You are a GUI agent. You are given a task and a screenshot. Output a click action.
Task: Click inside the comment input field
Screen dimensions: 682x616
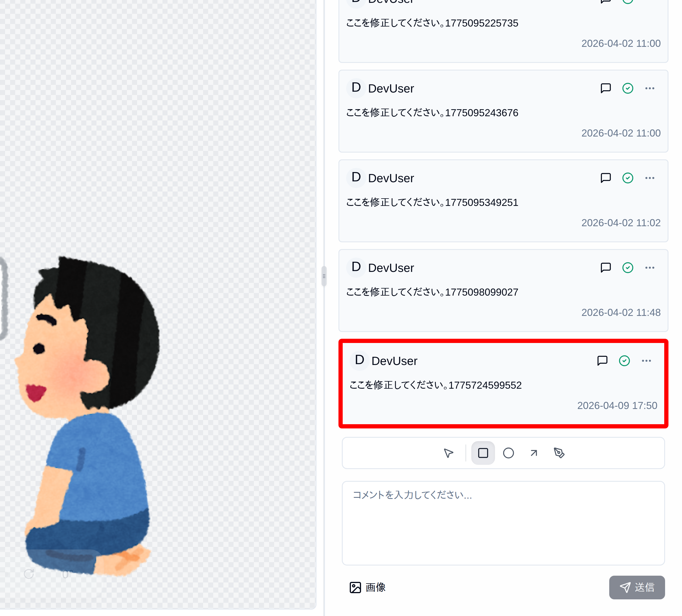coord(504,523)
